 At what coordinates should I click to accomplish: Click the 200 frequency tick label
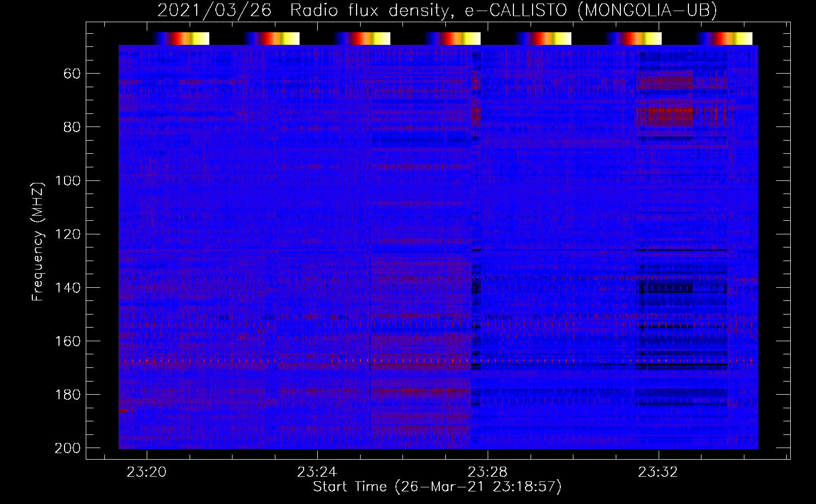[x=68, y=448]
